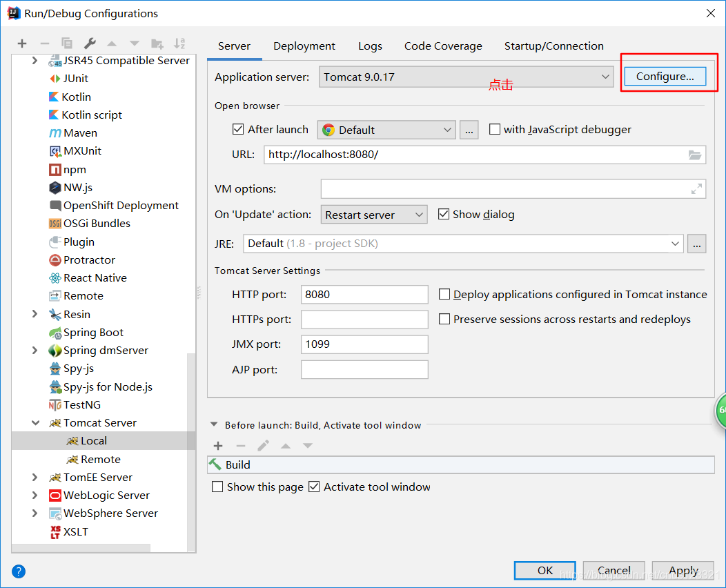Image resolution: width=726 pixels, height=588 pixels.
Task: Open the JRE Default dropdown
Action: coord(463,244)
